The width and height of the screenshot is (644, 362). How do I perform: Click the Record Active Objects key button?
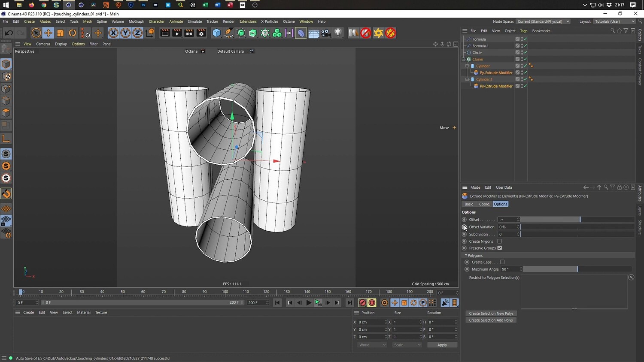point(362,303)
